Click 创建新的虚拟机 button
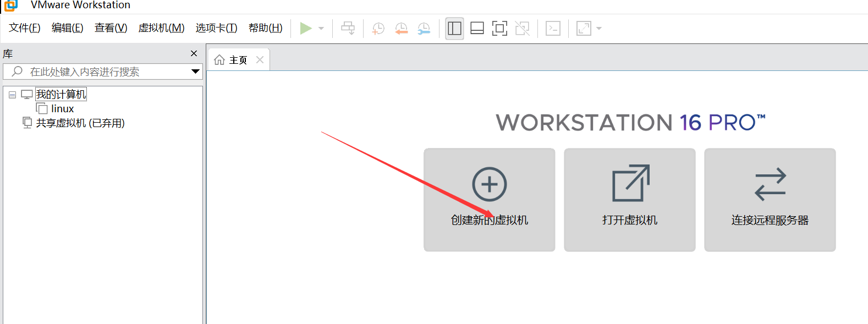 click(x=490, y=200)
